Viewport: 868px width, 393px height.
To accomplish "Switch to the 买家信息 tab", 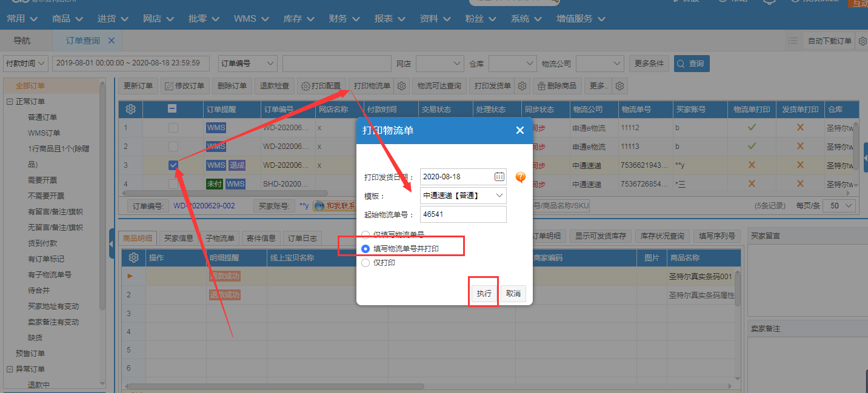I will coord(179,238).
